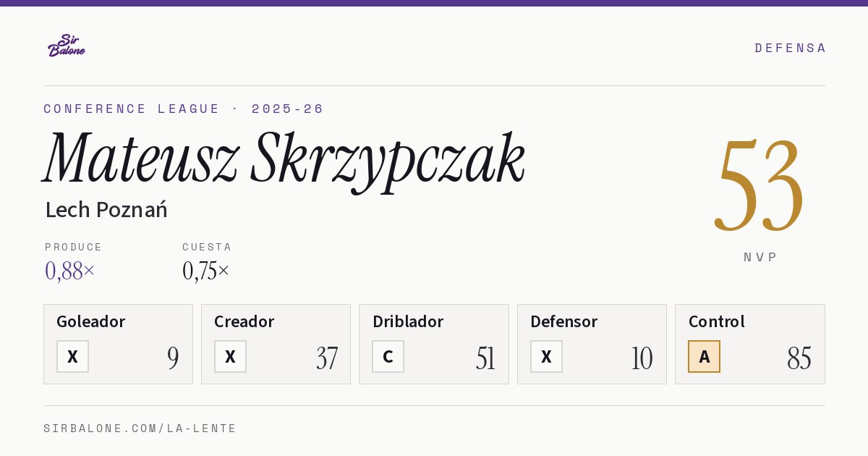Open the Defensor stat card

coord(592,345)
